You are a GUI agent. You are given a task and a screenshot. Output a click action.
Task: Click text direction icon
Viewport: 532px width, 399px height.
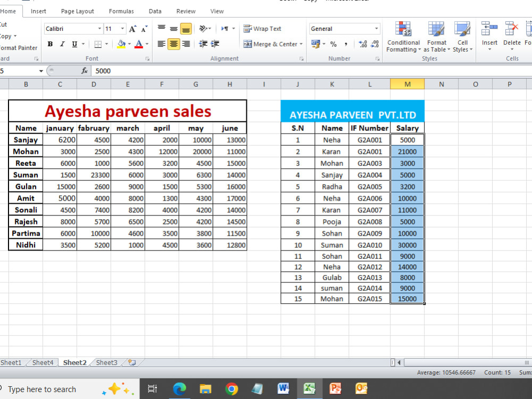225,29
